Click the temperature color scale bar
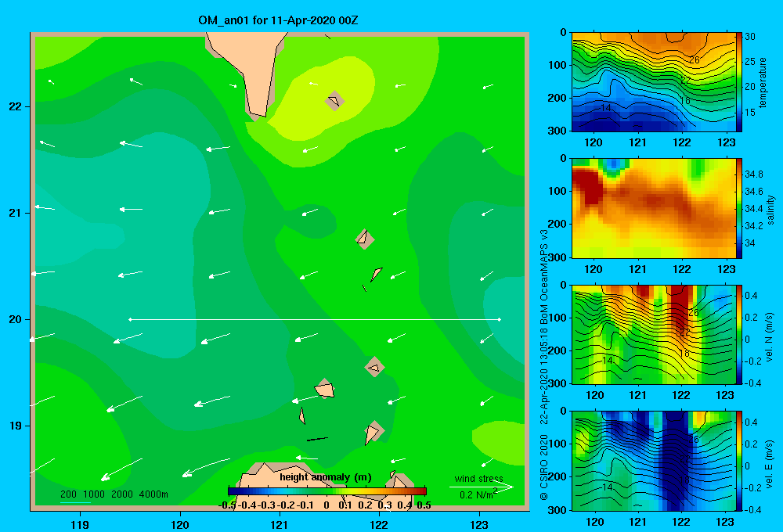The height and width of the screenshot is (532, 783). click(739, 82)
